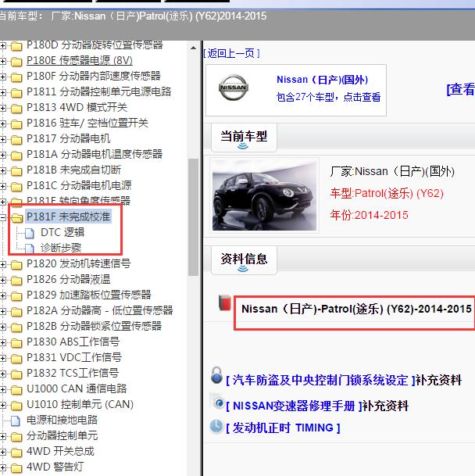Screen dimensions: 475x476
Task: Click the 车型:Patrol(途乐) (Y62) text
Action: point(387,193)
